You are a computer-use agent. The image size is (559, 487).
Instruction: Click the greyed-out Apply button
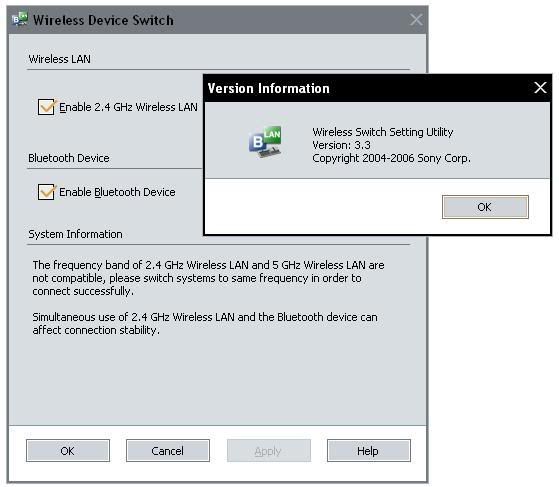click(x=268, y=451)
